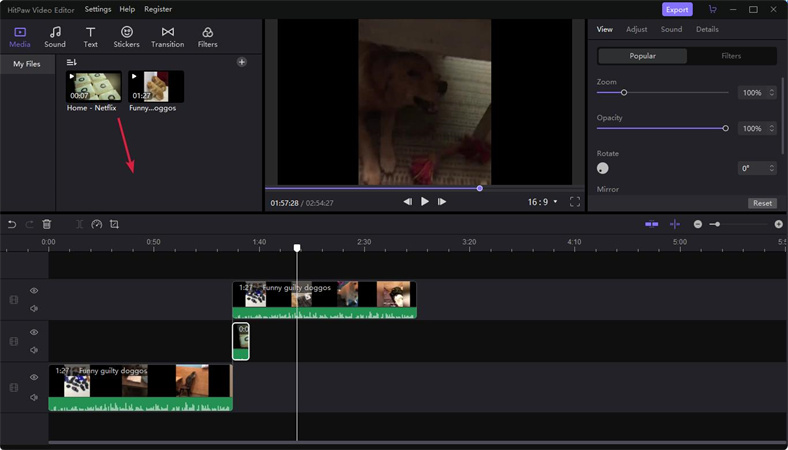Open the media sort options dropdown
Viewport: 788px width, 450px height.
point(72,62)
